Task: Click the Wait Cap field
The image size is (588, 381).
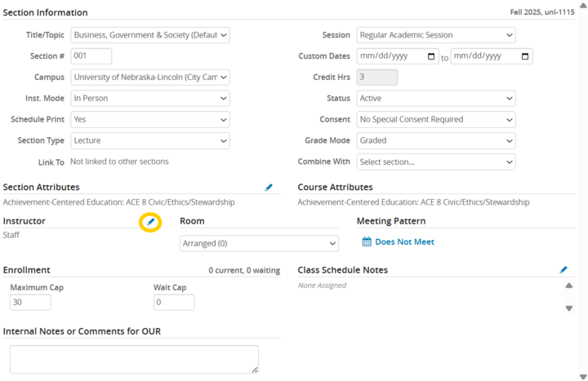Action: tap(174, 303)
